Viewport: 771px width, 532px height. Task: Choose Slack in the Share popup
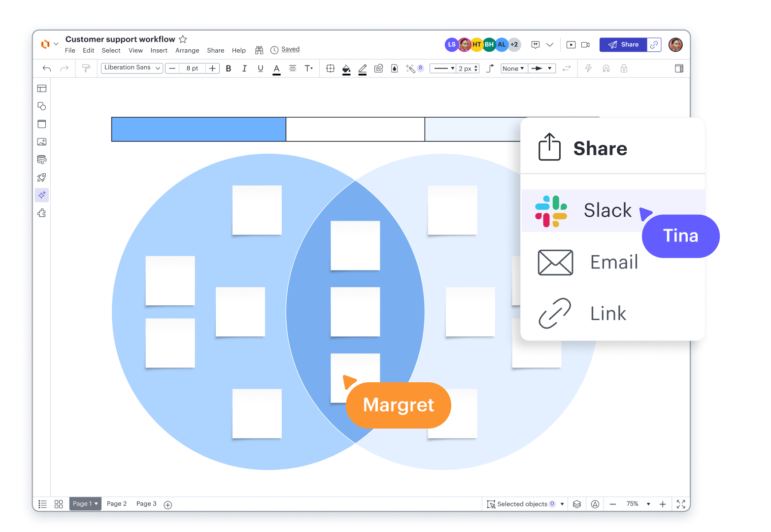click(613, 210)
